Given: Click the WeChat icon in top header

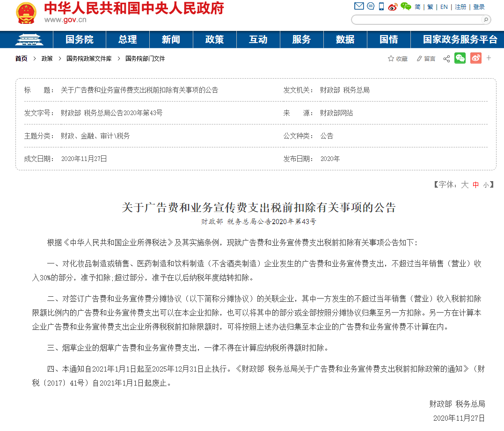Looking at the screenshot, I should click(406, 7).
